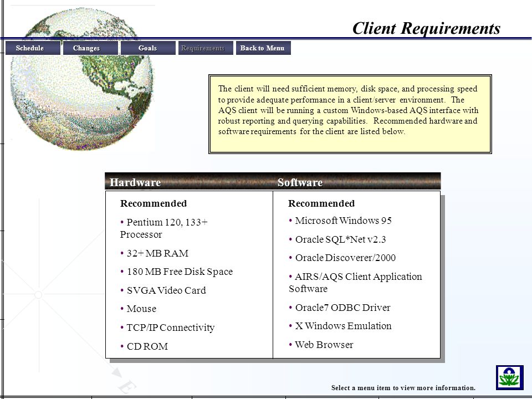The image size is (532, 399).
Task: Click the globe image
Action: [x=81, y=80]
